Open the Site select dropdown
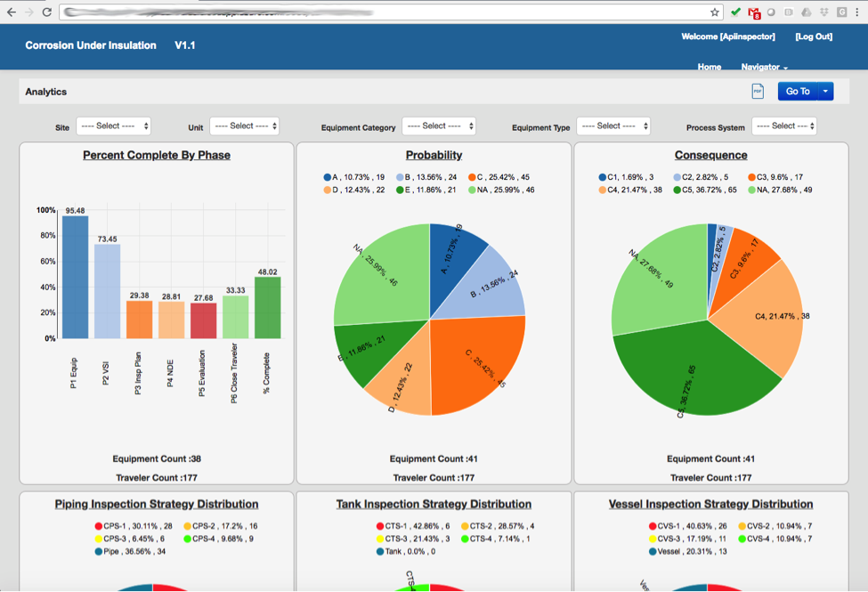This screenshot has height=592, width=868. (113, 126)
